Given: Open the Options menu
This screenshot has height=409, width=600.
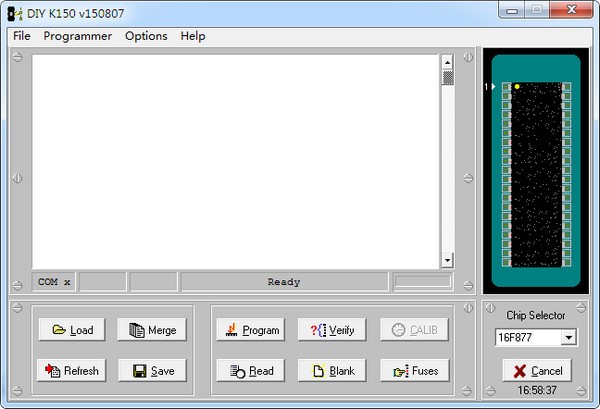Looking at the screenshot, I should [146, 36].
